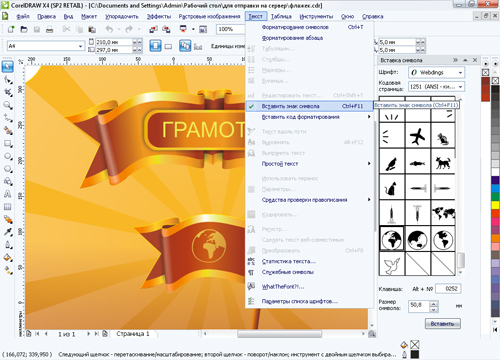Increase symbol size with stepper up arrow
This screenshot has width=500, height=360.
pos(433,303)
